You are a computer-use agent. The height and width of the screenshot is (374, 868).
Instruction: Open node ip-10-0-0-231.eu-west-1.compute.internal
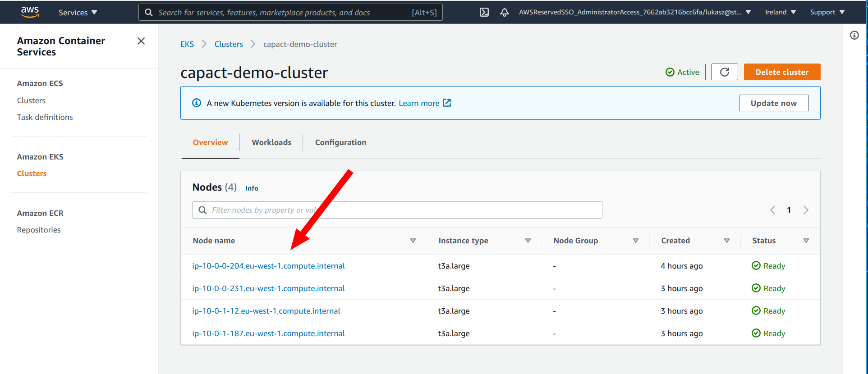click(x=268, y=288)
